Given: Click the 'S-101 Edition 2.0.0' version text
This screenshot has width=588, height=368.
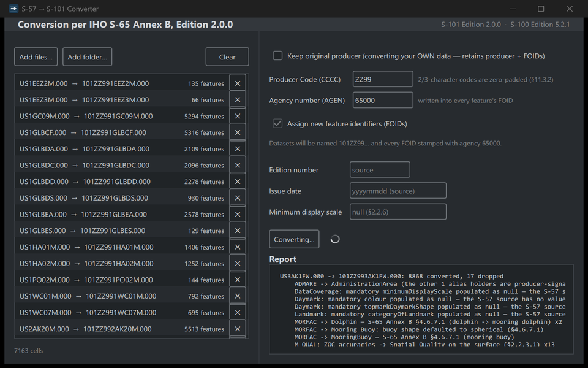Looking at the screenshot, I should point(470,25).
